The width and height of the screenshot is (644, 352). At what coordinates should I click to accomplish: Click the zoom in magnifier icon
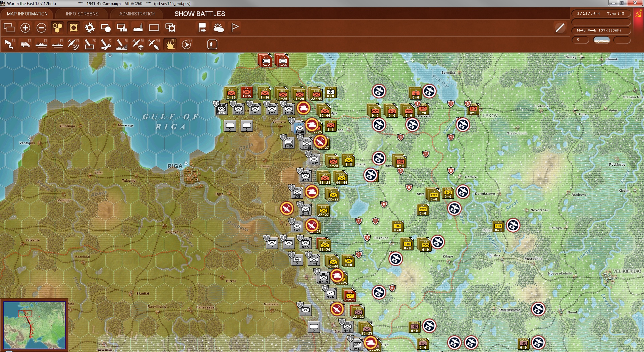click(25, 28)
